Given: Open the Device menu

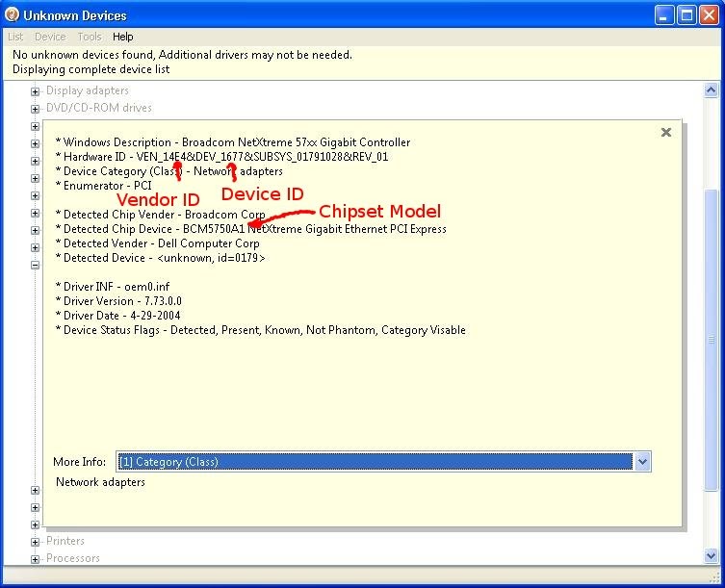Looking at the screenshot, I should (x=50, y=37).
